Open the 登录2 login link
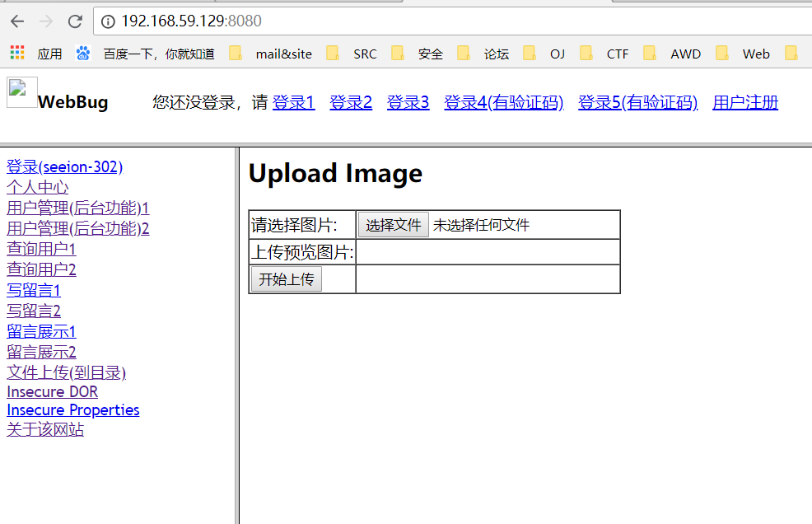Image resolution: width=812 pixels, height=524 pixels. pos(351,103)
